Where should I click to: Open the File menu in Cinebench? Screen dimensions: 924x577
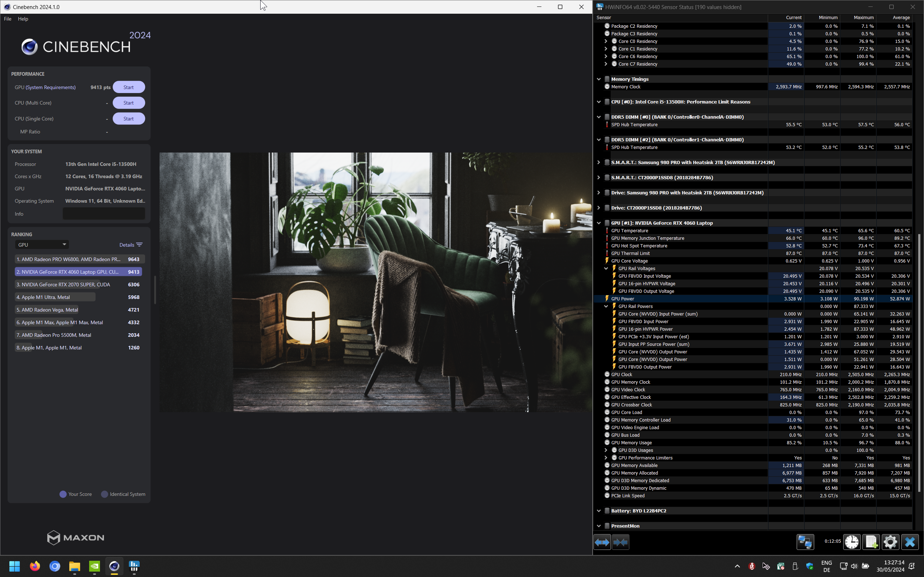[x=8, y=19]
